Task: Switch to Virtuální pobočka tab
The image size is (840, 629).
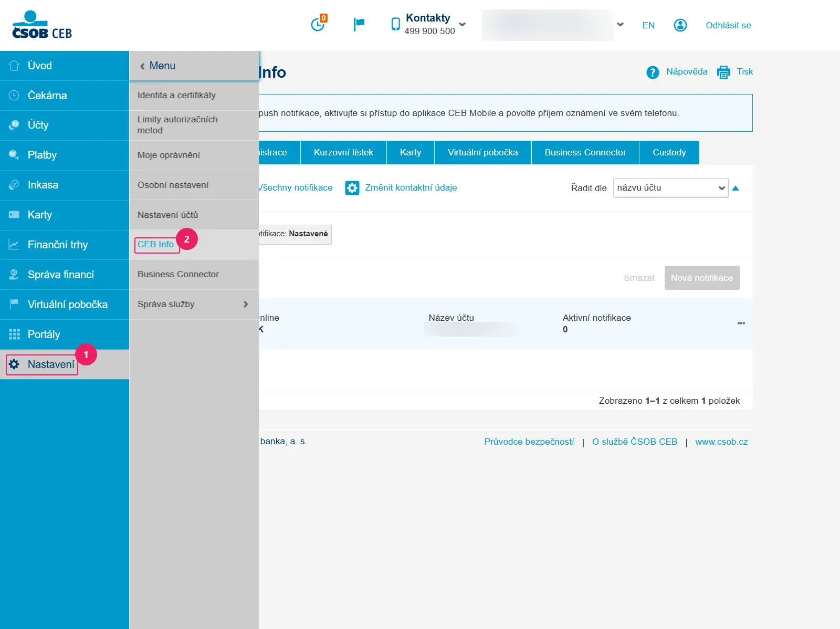Action: [483, 152]
